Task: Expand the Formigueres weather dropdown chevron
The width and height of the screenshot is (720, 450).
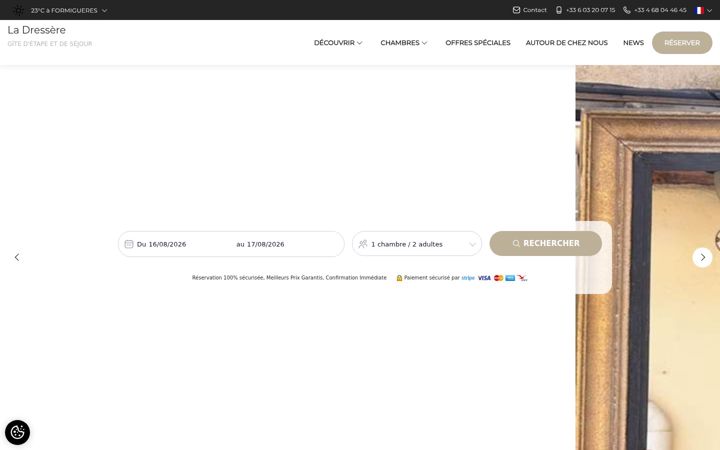Action: pyautogui.click(x=104, y=11)
